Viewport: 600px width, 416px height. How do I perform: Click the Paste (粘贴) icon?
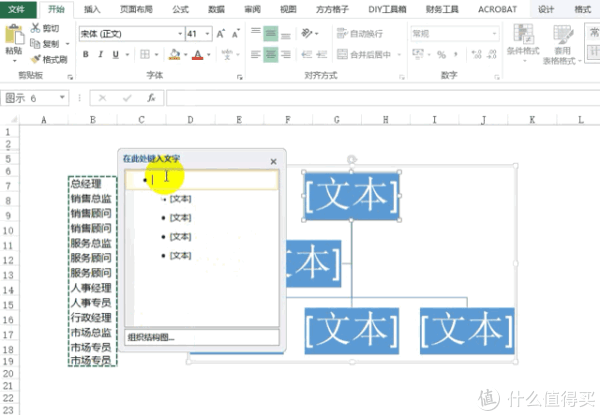pyautogui.click(x=14, y=34)
